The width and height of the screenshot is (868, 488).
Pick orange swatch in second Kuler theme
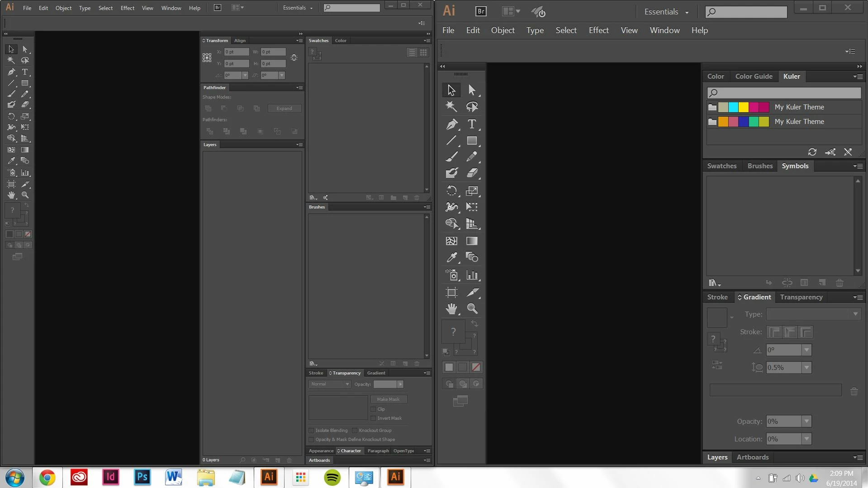(723, 122)
